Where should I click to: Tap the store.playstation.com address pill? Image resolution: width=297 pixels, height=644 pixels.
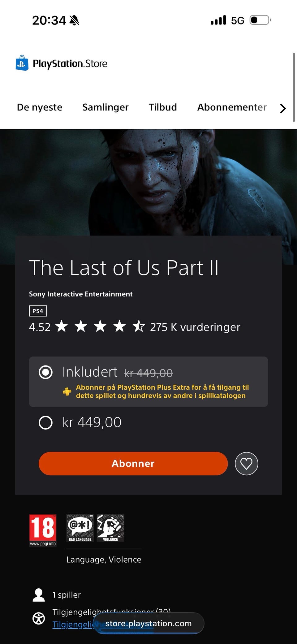click(148, 623)
